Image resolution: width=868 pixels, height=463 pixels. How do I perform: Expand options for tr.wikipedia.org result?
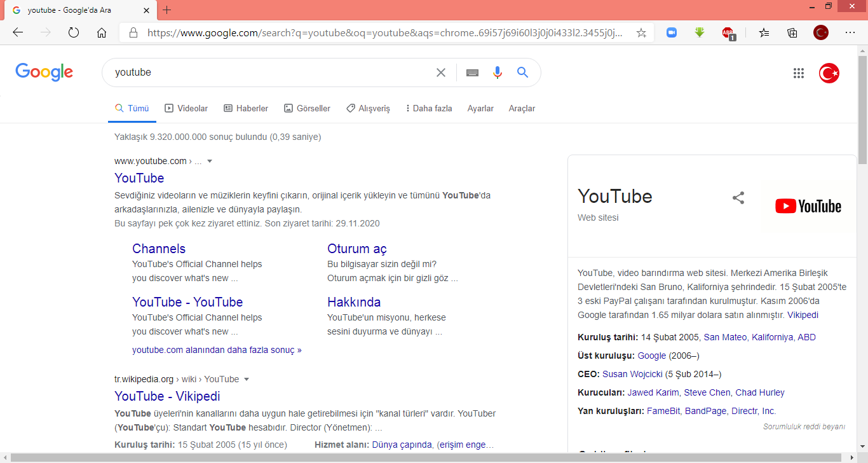[x=247, y=379]
